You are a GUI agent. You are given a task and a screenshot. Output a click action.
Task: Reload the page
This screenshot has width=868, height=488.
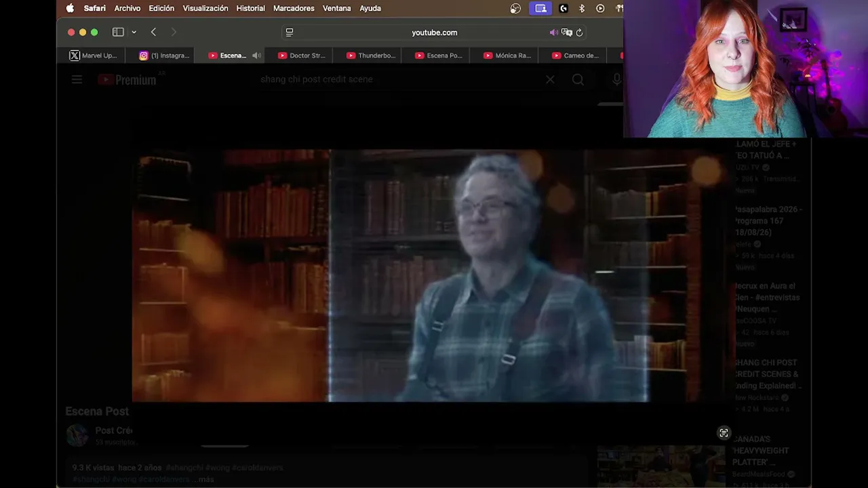[x=579, y=32]
